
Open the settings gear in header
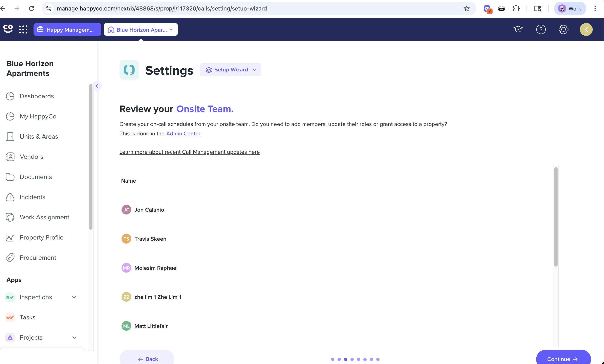563,29
